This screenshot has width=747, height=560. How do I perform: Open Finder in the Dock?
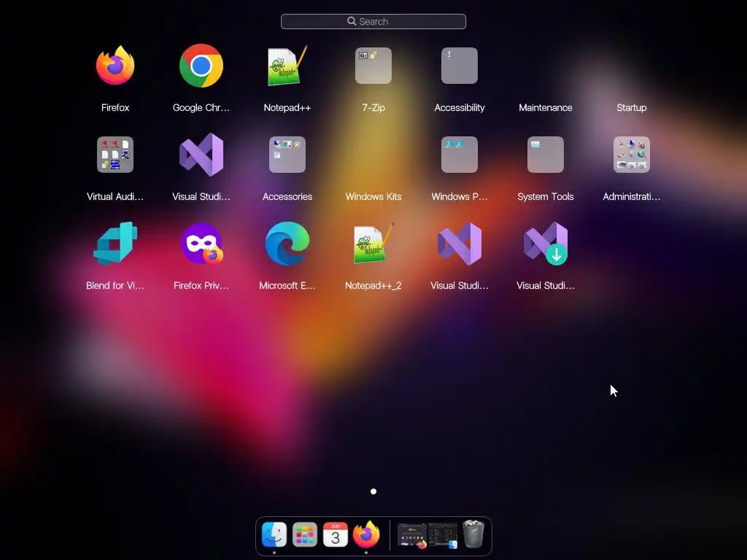point(274,534)
